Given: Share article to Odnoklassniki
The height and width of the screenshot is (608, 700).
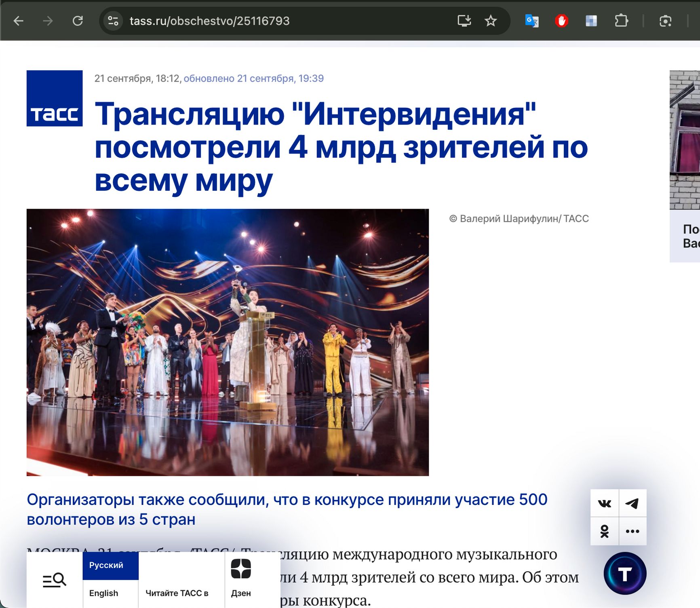Looking at the screenshot, I should pyautogui.click(x=604, y=531).
